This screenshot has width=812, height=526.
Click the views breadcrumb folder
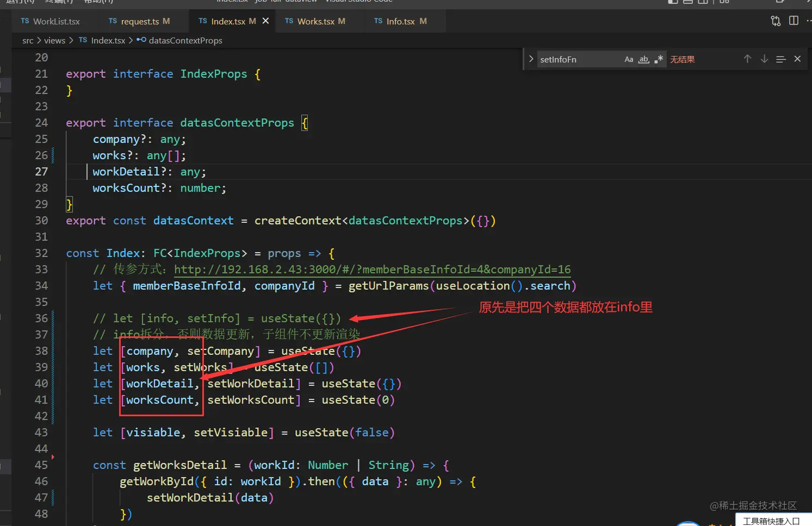coord(54,41)
